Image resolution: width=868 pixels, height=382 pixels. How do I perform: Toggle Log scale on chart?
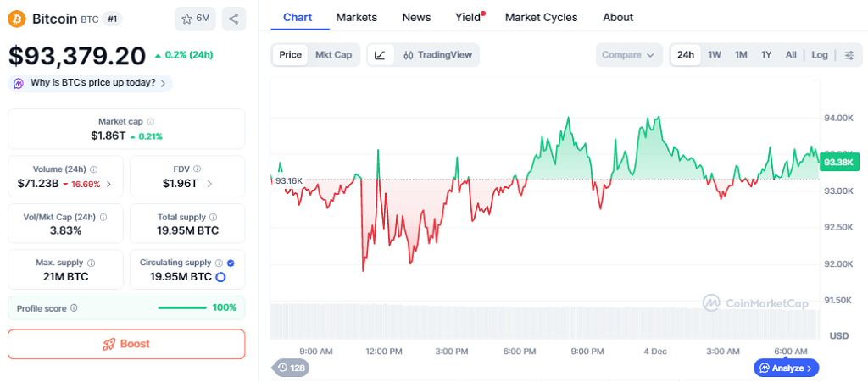[820, 55]
